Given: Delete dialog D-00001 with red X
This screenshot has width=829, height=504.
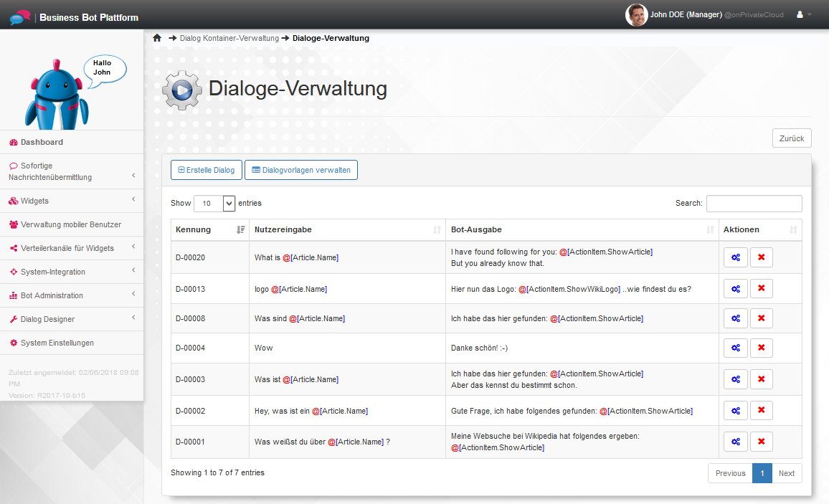Looking at the screenshot, I should click(761, 441).
